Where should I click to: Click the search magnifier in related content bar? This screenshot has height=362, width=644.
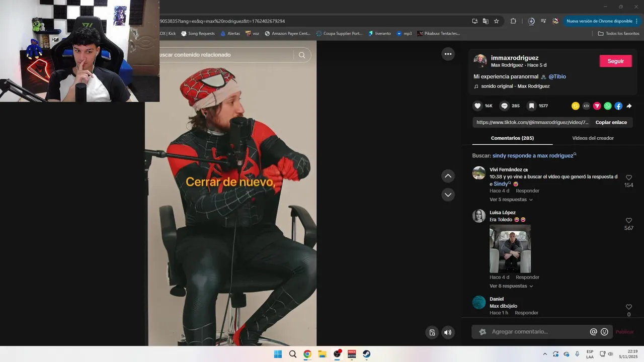(x=302, y=55)
